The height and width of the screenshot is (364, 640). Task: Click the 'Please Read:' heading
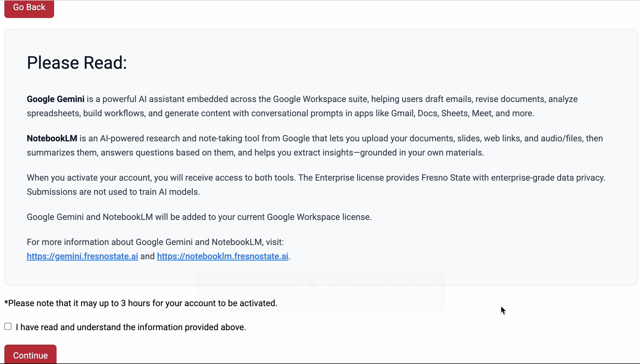(x=77, y=63)
